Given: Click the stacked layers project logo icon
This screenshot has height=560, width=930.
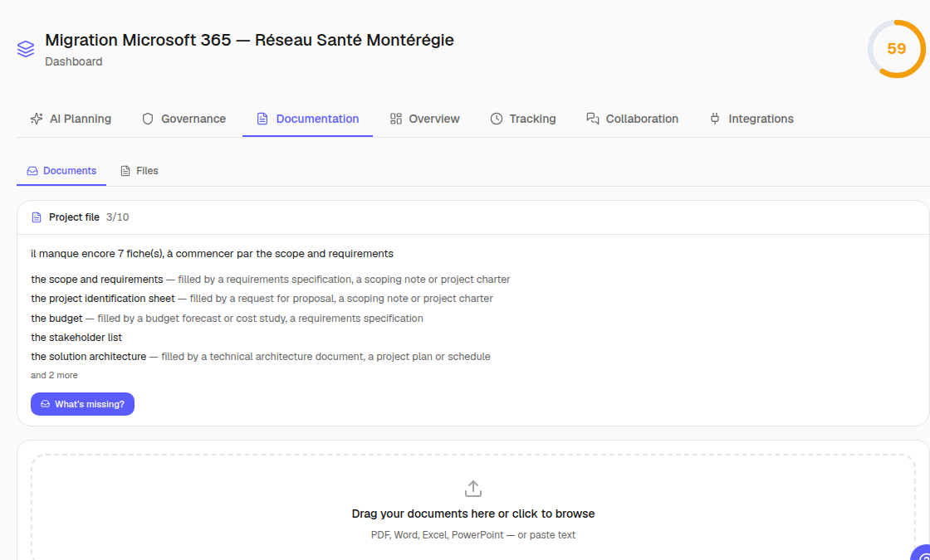Looking at the screenshot, I should click(26, 49).
